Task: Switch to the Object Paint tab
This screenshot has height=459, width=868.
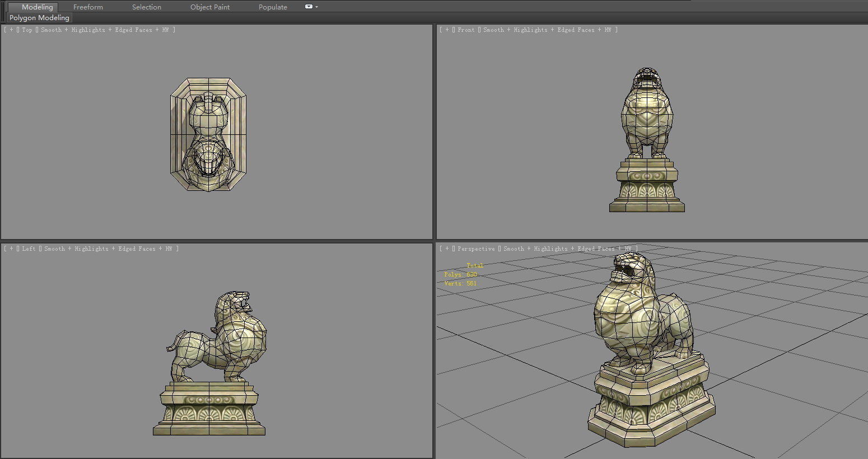Action: (210, 7)
